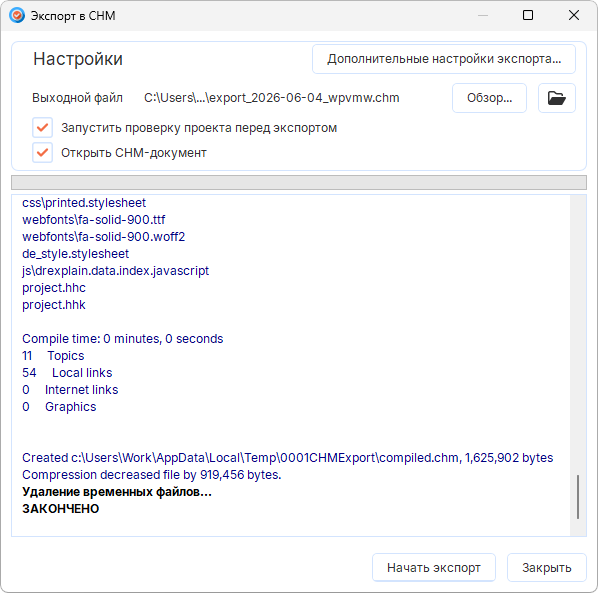598x593 pixels.
Task: Click the Удаление временных файлов log line
Action: click(x=117, y=492)
